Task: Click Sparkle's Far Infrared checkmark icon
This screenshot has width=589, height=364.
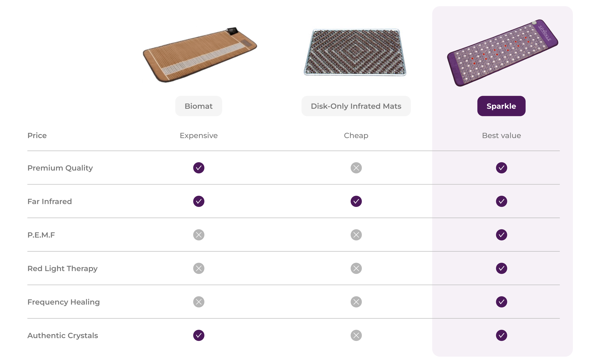Action: (501, 201)
